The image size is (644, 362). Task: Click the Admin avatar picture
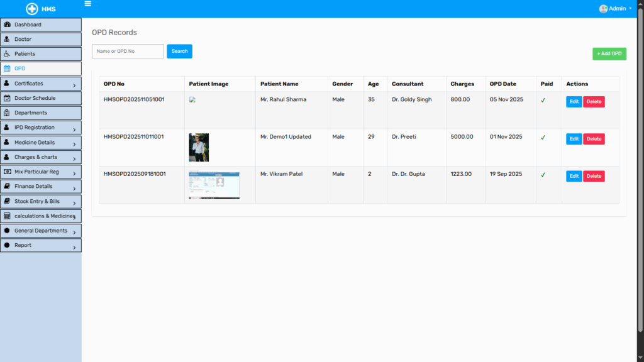(x=603, y=9)
